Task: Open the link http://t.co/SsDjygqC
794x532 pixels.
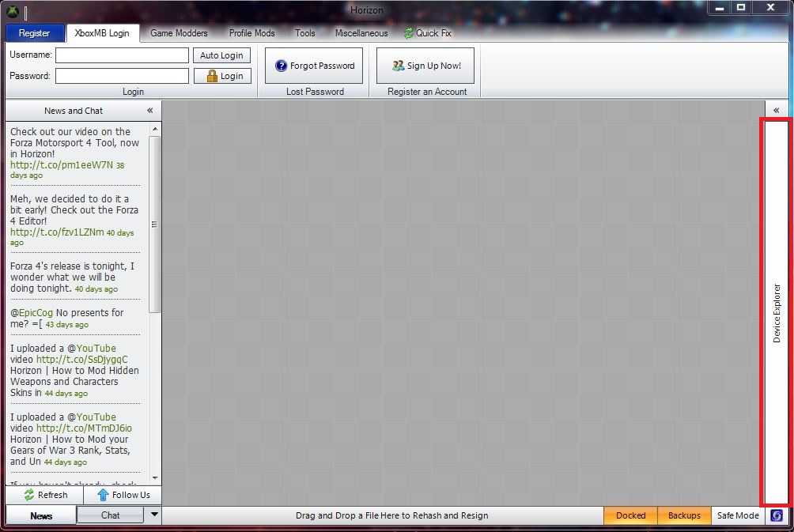Action: pos(82,360)
